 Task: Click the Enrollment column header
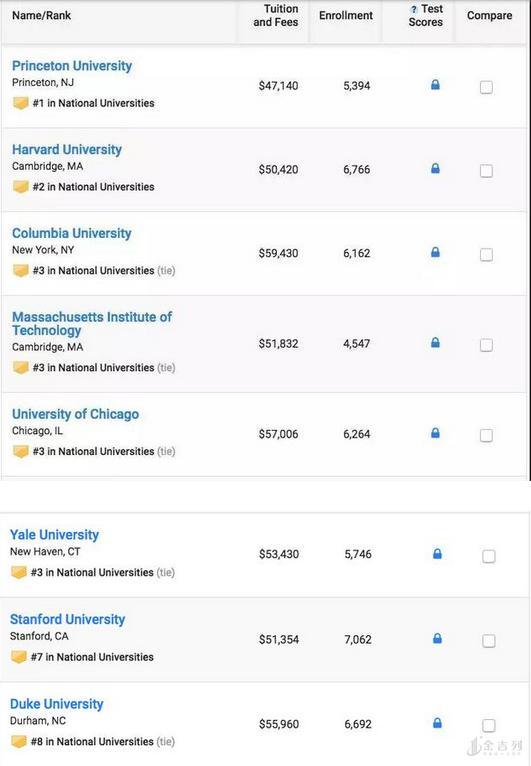click(346, 16)
